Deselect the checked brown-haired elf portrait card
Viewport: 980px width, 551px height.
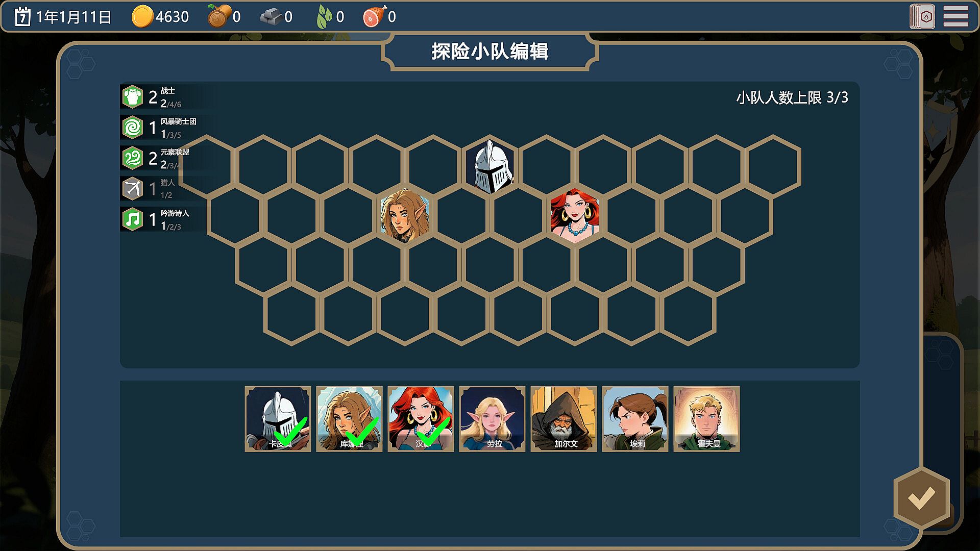click(x=349, y=419)
